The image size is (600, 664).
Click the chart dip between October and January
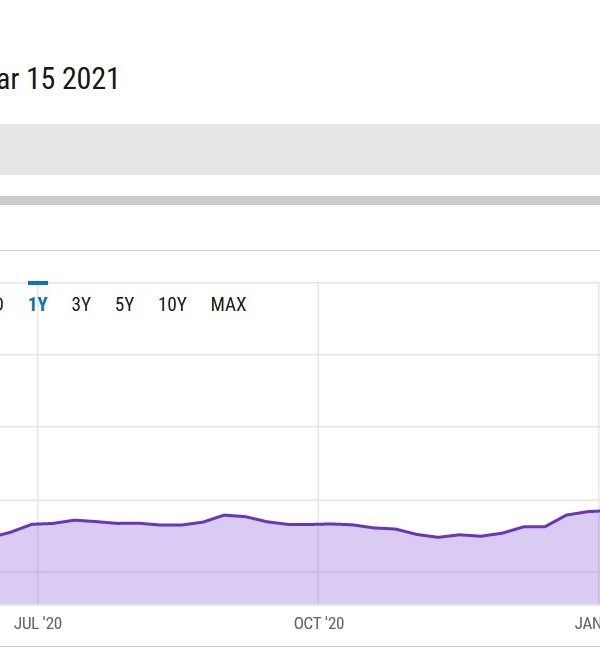(438, 537)
